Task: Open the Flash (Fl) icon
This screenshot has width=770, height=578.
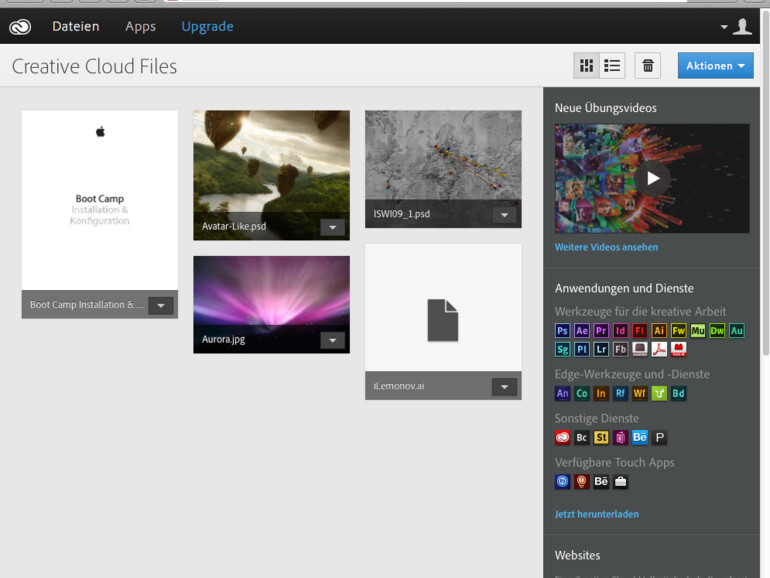Action: click(x=639, y=330)
